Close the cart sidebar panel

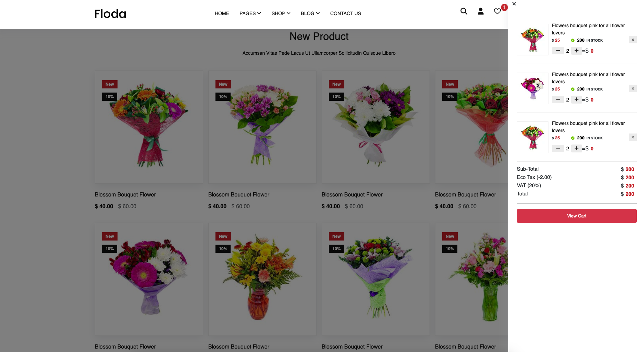[514, 4]
